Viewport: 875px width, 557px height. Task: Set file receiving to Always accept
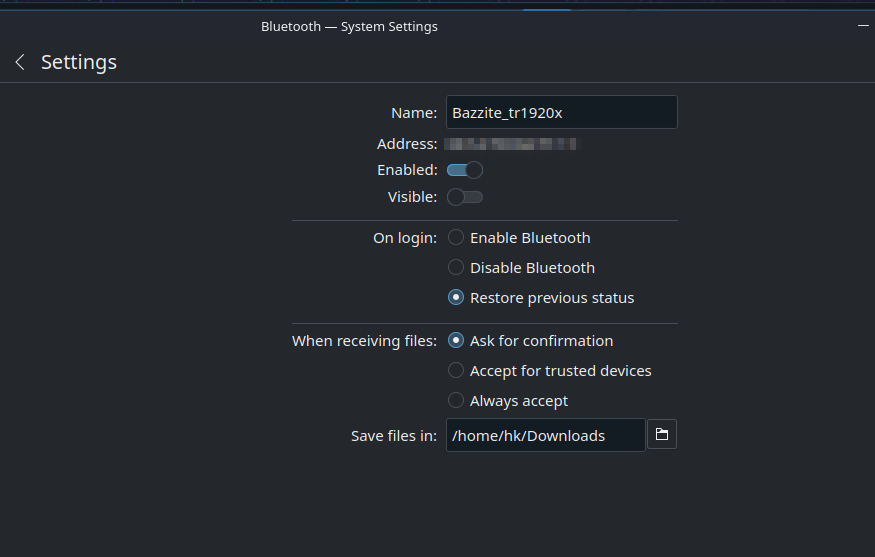[456, 401]
